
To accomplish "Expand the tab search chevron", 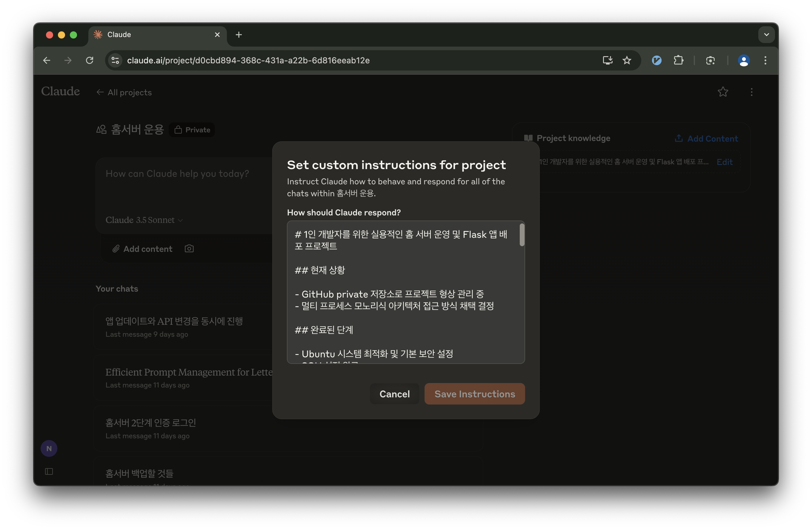I will [x=766, y=34].
